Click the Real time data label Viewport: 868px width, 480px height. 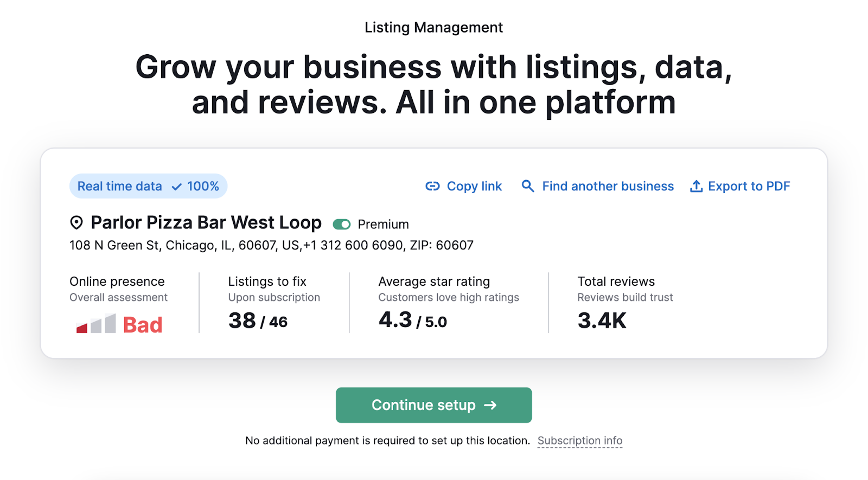[120, 187]
